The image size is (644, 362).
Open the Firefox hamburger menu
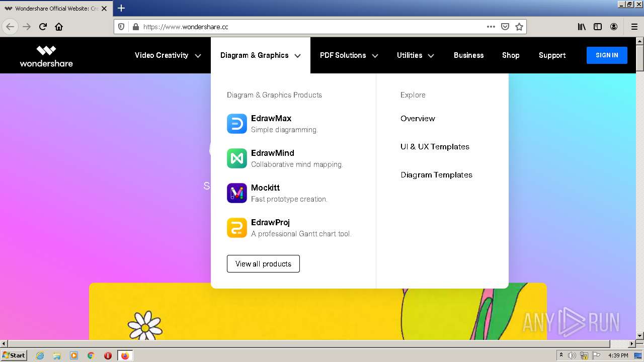pyautogui.click(x=634, y=27)
